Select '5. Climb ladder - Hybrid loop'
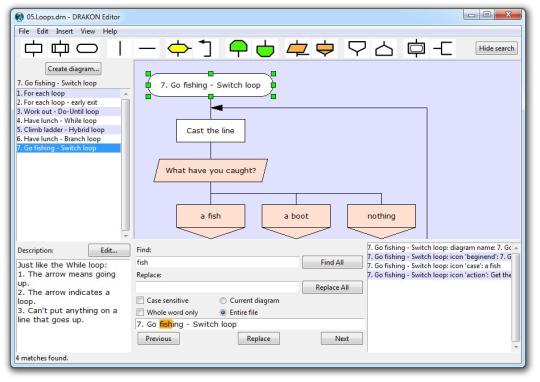The width and height of the screenshot is (540, 382). (x=68, y=130)
